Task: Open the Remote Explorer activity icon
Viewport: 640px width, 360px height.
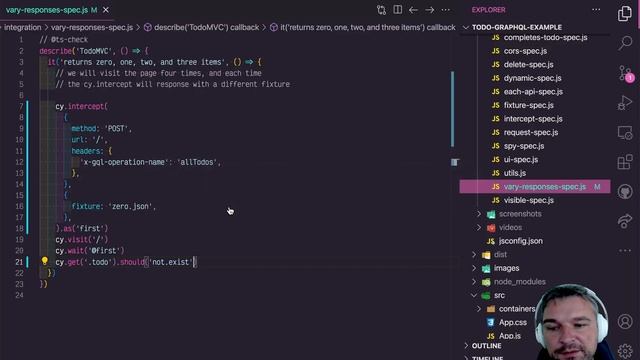Action: pos(625,133)
